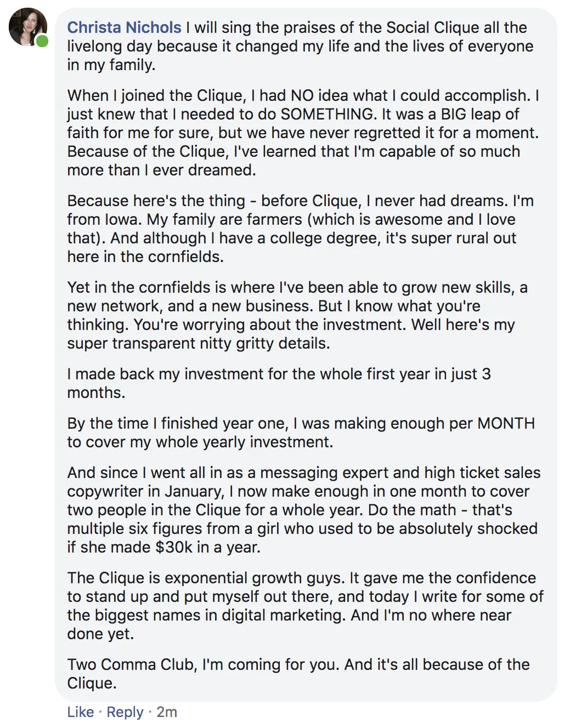Open the 2m comment timestamp
Screen dimensions: 576x728
[167, 712]
